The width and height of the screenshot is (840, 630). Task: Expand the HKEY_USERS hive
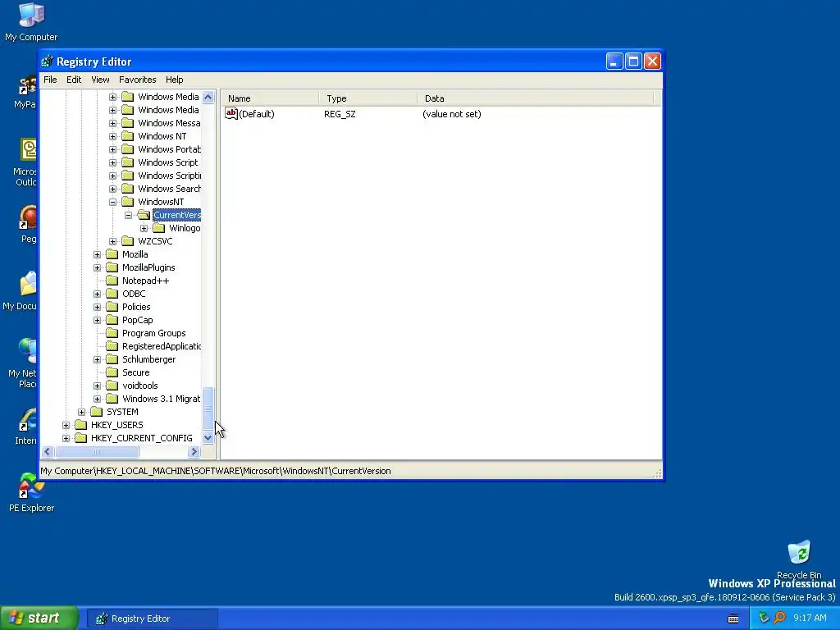[x=66, y=425]
